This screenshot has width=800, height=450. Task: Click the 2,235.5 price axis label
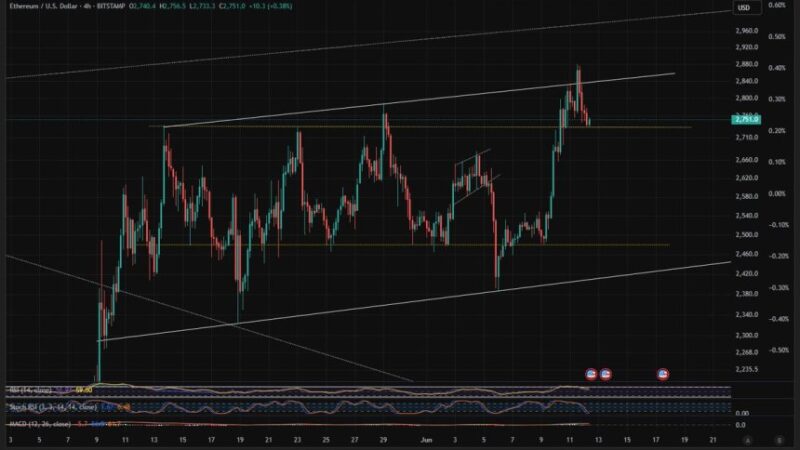point(747,369)
